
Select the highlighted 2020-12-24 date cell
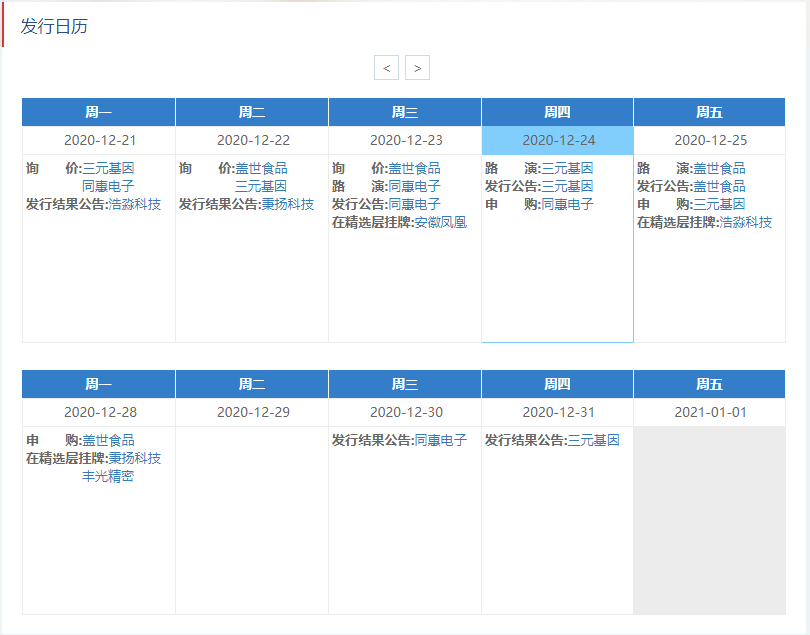(557, 140)
